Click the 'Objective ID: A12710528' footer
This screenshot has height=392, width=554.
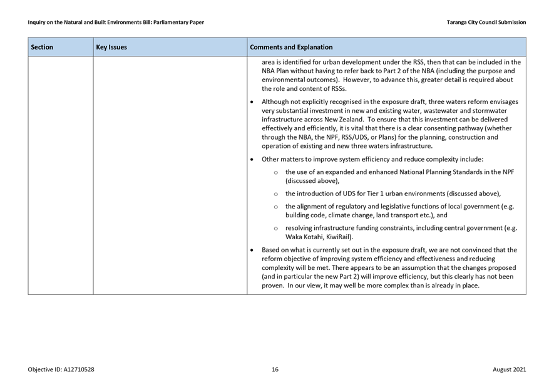[x=61, y=369]
